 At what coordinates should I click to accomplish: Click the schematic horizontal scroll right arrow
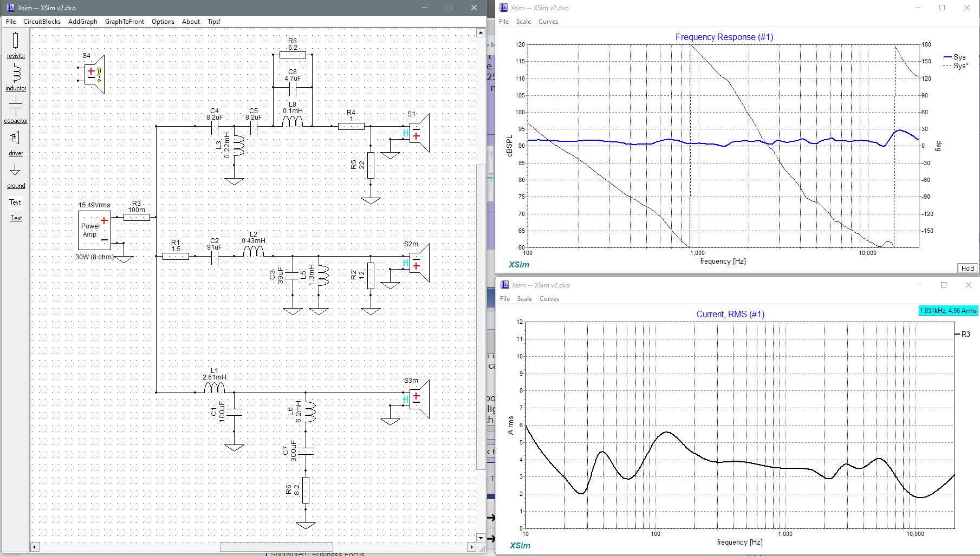[x=471, y=547]
